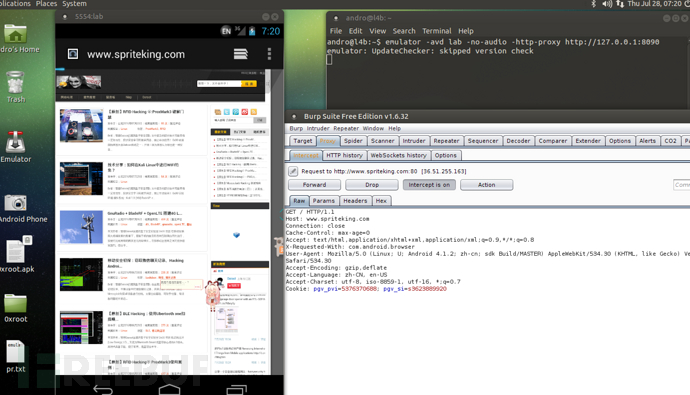Viewport: 690px width, 395px height.
Task: Switch to the Spider tab
Action: 353,141
